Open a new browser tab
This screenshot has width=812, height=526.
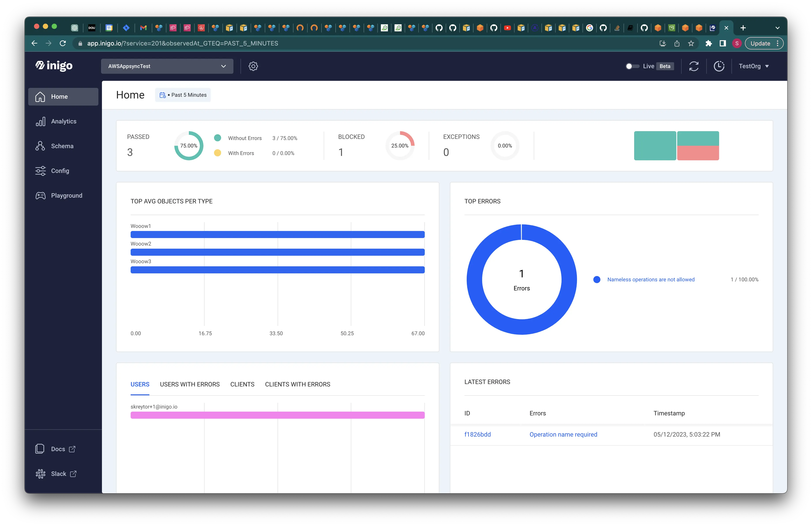coord(743,28)
